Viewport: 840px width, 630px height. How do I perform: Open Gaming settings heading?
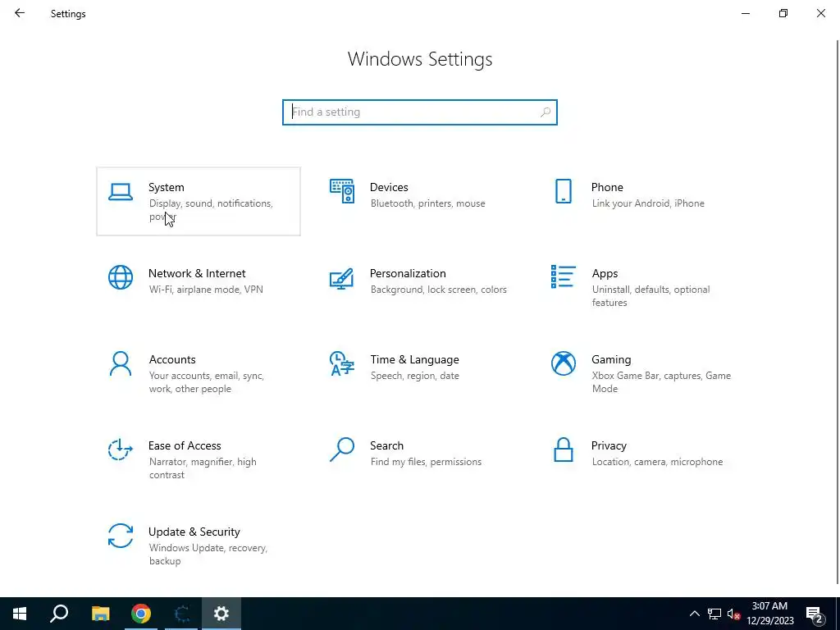click(x=611, y=359)
